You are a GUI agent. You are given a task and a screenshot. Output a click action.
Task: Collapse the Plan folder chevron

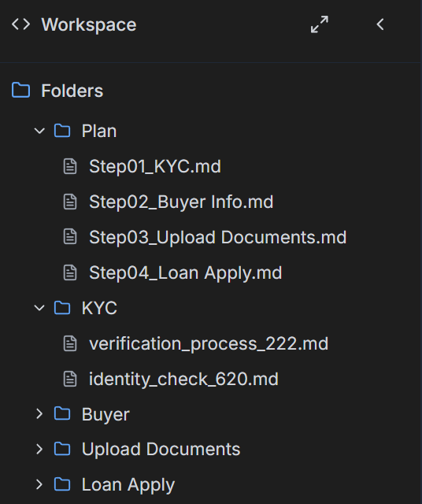(x=39, y=131)
